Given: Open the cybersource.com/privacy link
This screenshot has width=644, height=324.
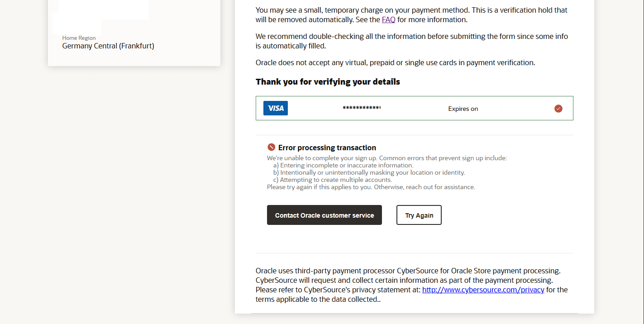Looking at the screenshot, I should point(483,290).
